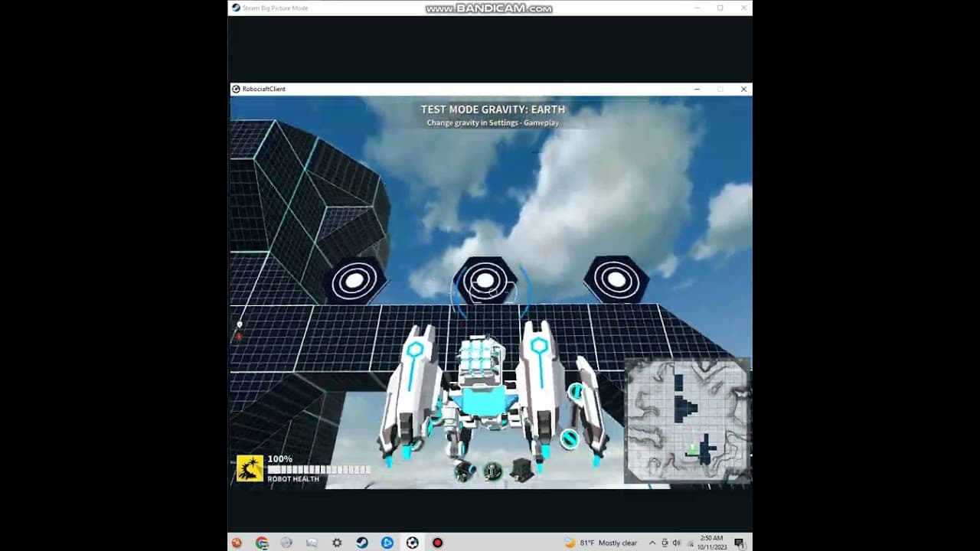Select the first weapon slot icon

click(464, 471)
